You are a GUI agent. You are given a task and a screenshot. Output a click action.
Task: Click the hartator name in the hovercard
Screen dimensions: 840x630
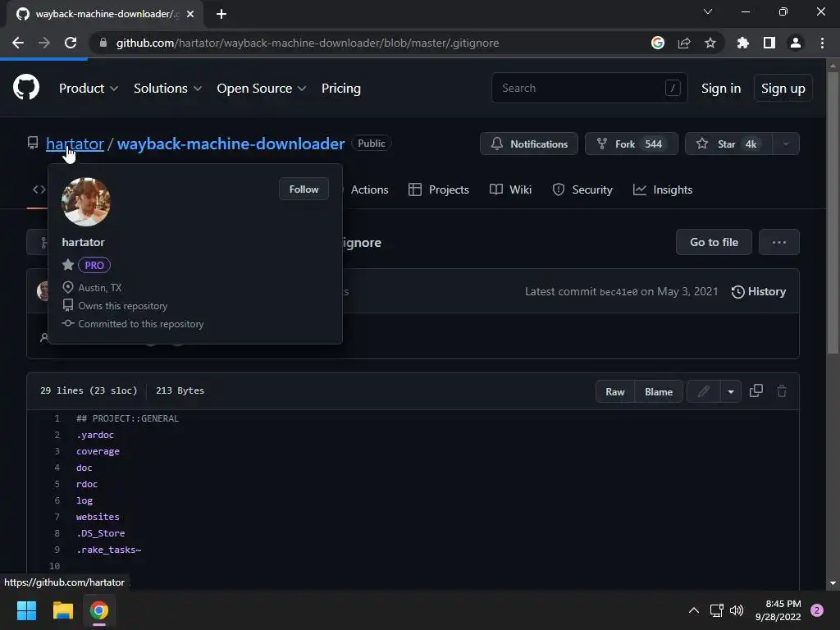[x=83, y=242]
